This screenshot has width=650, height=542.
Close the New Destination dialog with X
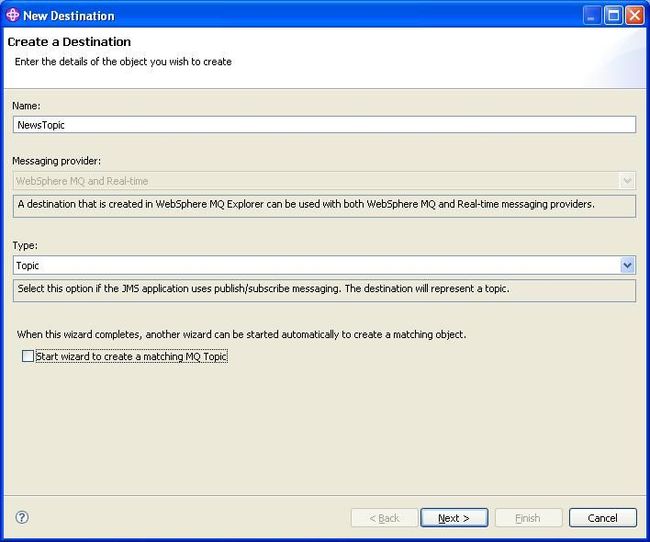(x=635, y=16)
